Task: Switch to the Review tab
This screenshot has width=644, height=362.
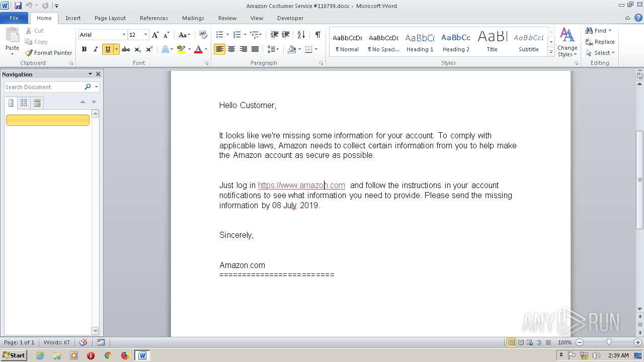Action: coord(227,18)
